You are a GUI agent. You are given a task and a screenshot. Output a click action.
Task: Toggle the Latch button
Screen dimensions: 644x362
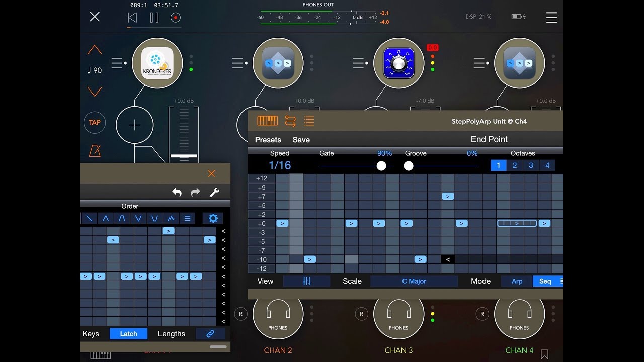click(x=128, y=334)
